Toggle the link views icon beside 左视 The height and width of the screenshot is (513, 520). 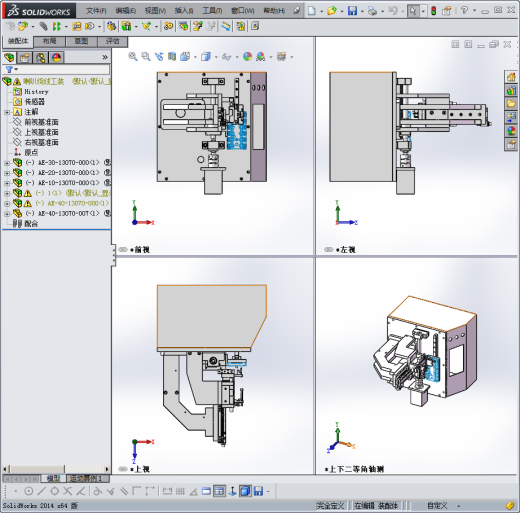[x=329, y=249]
